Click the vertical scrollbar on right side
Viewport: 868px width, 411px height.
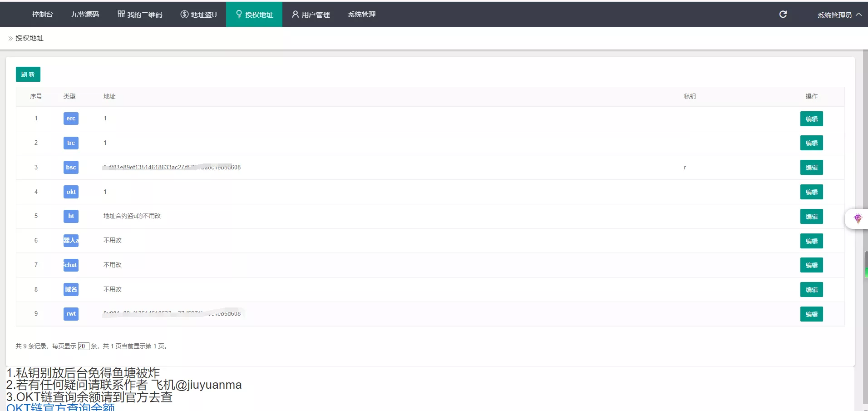pos(866,263)
